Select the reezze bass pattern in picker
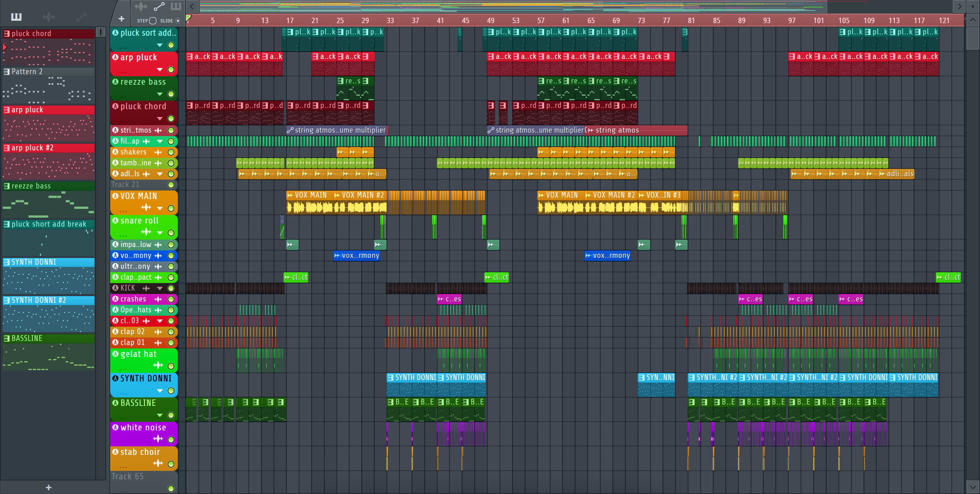 (31, 186)
